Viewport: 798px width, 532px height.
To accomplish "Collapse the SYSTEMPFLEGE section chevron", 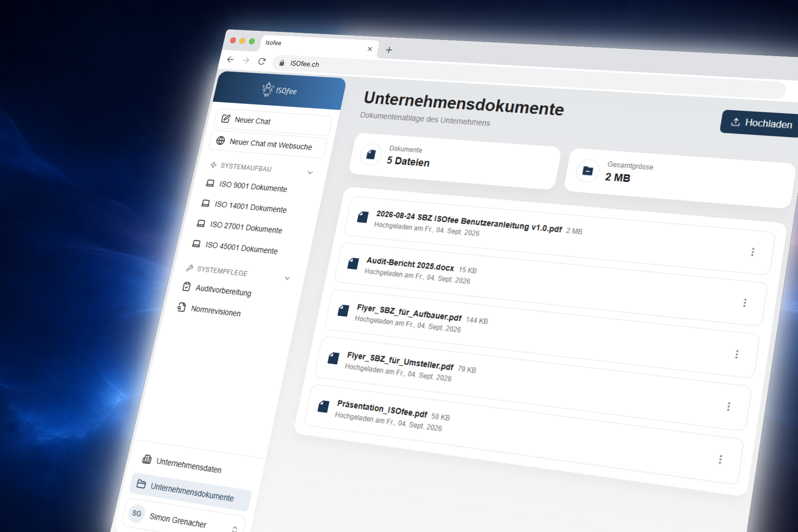I will tap(287, 278).
